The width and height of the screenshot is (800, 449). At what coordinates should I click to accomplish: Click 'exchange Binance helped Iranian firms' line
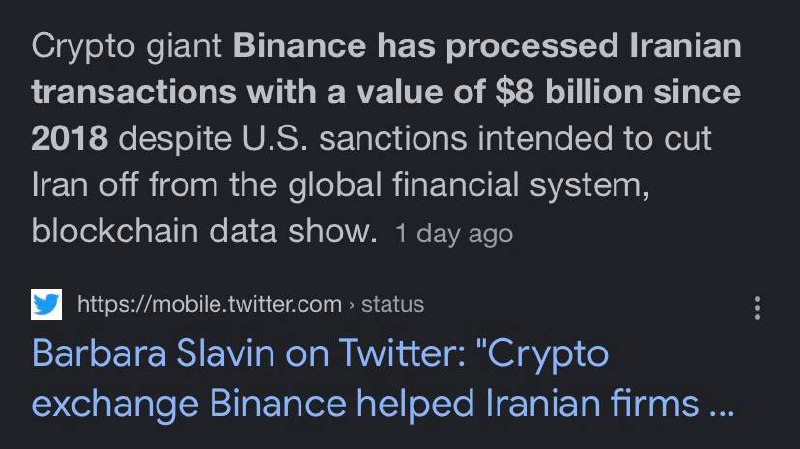365,403
